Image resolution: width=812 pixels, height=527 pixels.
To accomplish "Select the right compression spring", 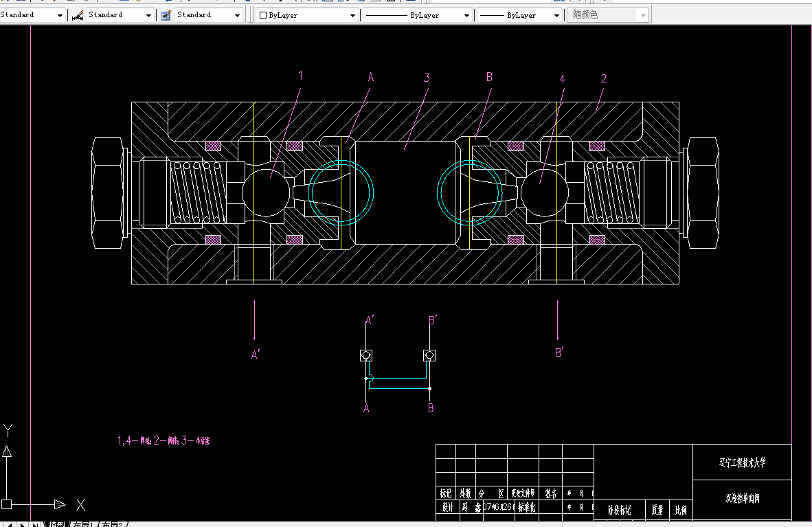I will (612, 192).
